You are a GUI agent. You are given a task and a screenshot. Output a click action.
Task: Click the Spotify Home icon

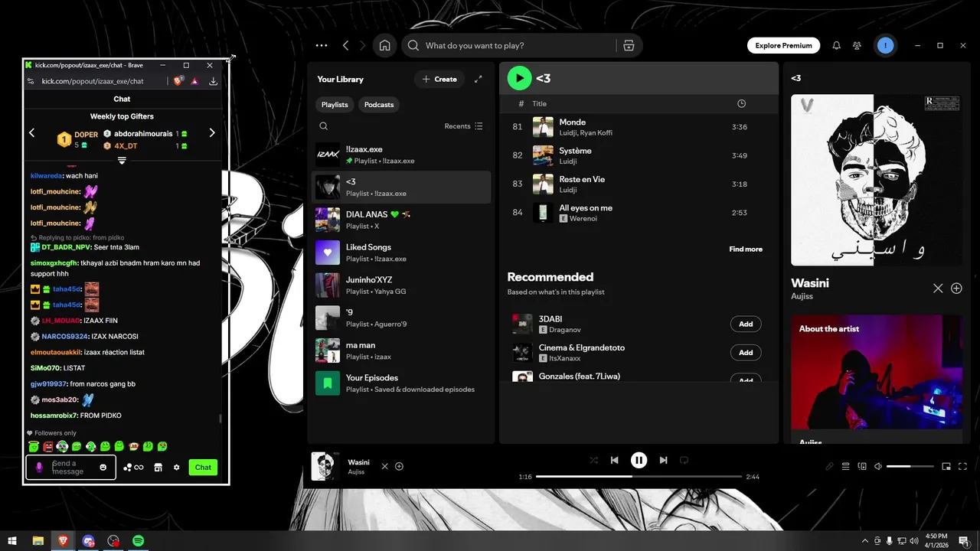pyautogui.click(x=384, y=46)
